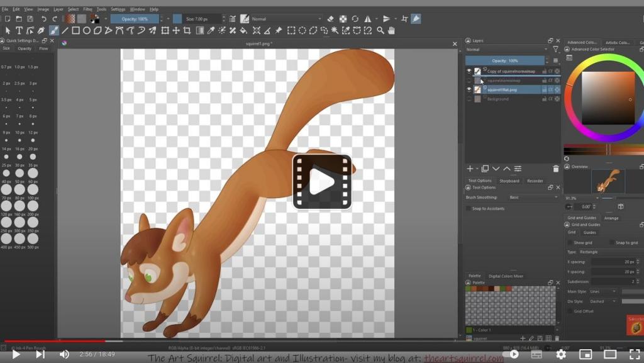
Task: Pick the Crop tool
Action: (187, 30)
